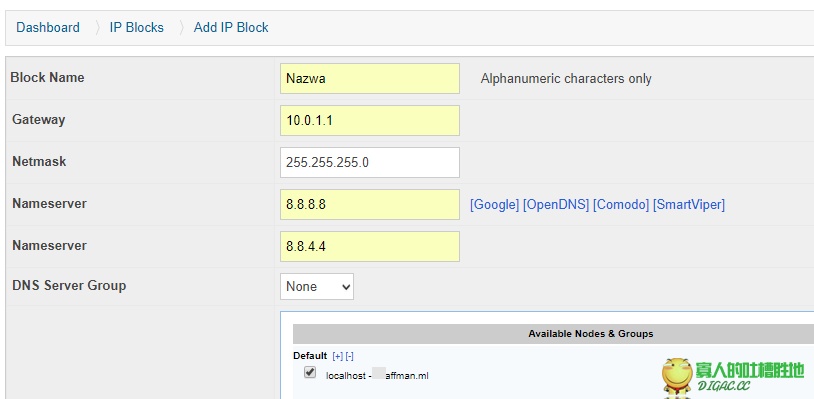
Task: Use the [SmartViper] nameserver preset
Action: point(689,205)
